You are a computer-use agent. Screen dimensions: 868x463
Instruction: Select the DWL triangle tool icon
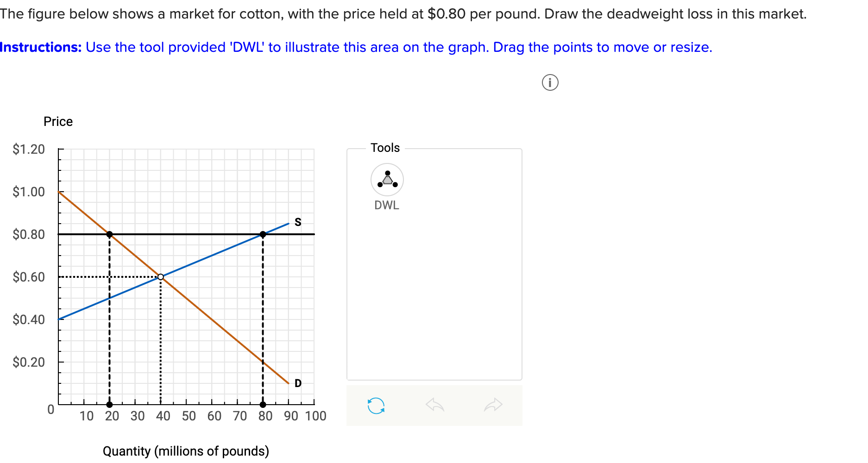387,180
